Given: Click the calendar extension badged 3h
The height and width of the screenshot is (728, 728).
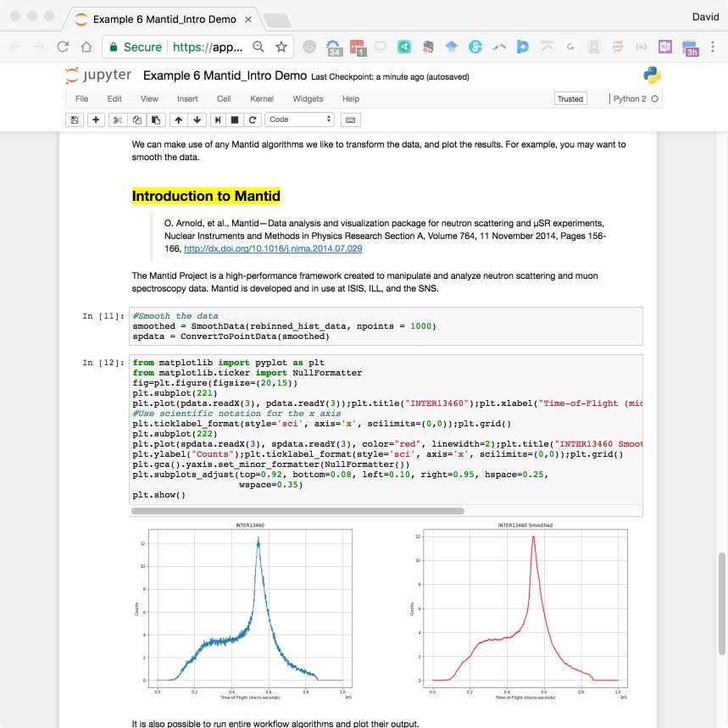Looking at the screenshot, I should pyautogui.click(x=690, y=47).
